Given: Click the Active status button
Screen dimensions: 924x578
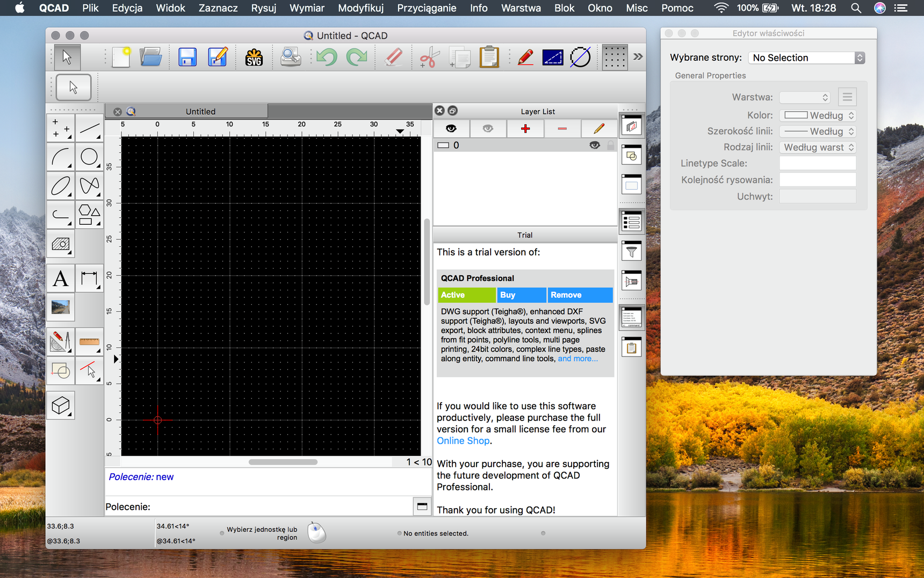Looking at the screenshot, I should [x=467, y=295].
